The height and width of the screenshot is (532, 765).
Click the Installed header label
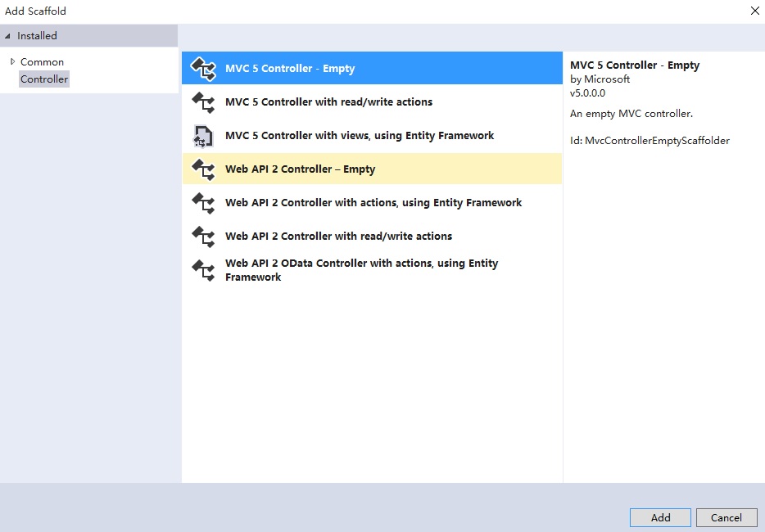[37, 35]
